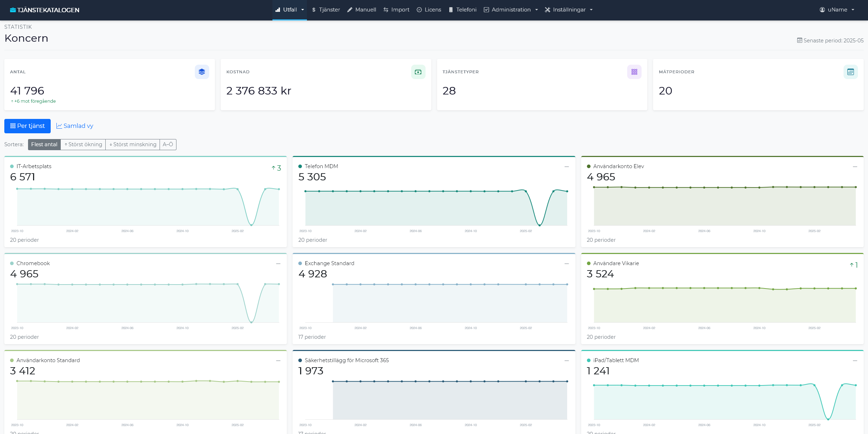Open the Licens menu item
The width and height of the screenshot is (868, 434).
pyautogui.click(x=429, y=10)
